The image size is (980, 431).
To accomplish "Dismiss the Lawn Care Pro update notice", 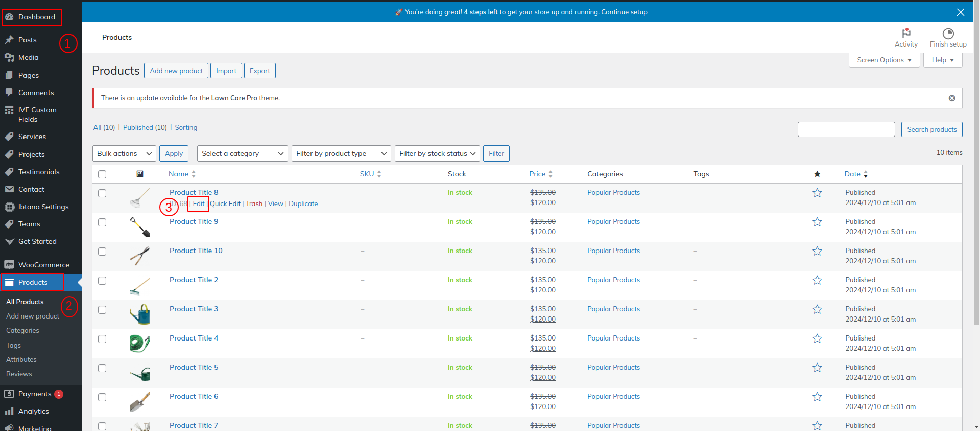I will pyautogui.click(x=952, y=98).
